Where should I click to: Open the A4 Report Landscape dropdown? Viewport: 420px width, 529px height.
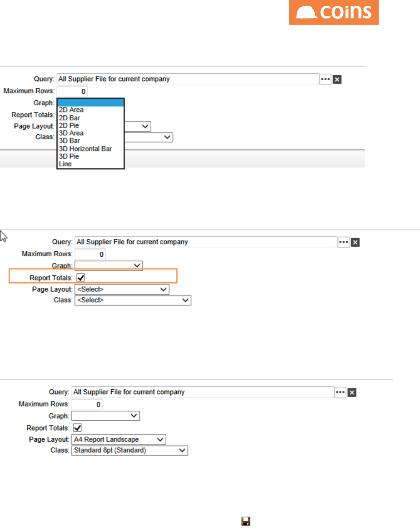tap(119, 440)
